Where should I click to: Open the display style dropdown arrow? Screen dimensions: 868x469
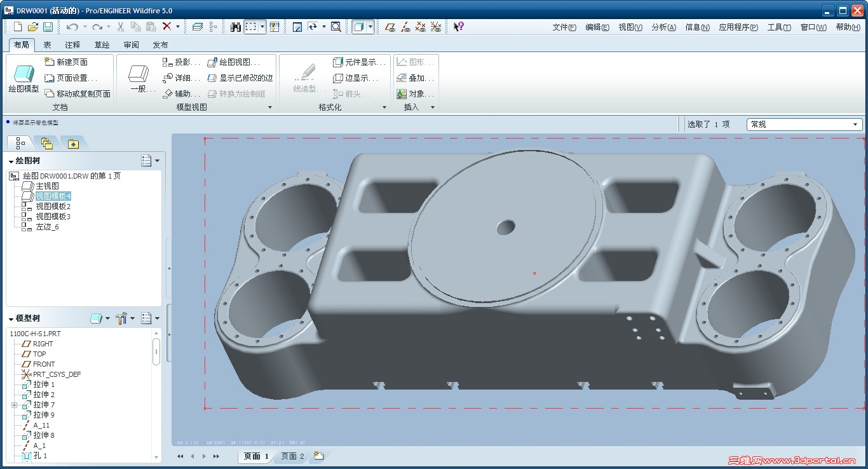click(370, 27)
